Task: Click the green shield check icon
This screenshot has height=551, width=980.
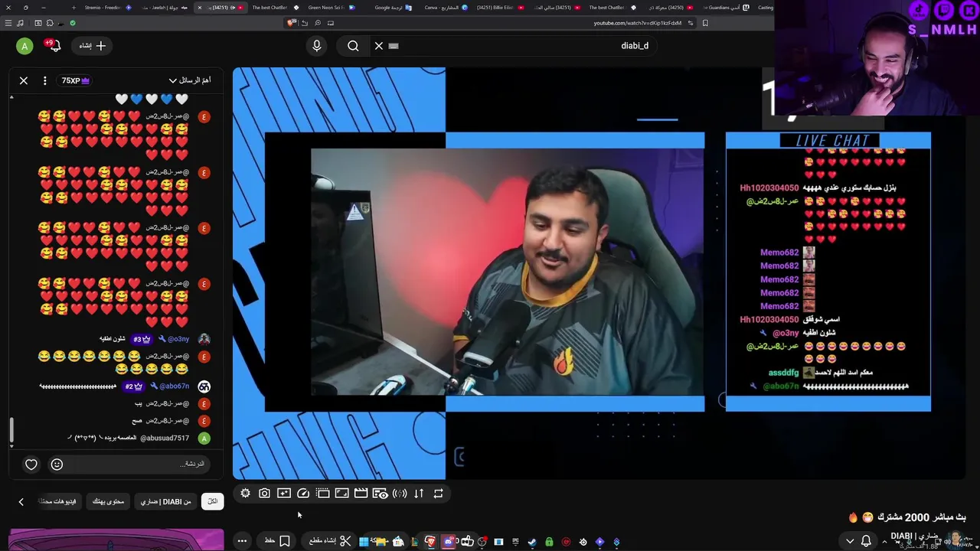Action: point(73,23)
